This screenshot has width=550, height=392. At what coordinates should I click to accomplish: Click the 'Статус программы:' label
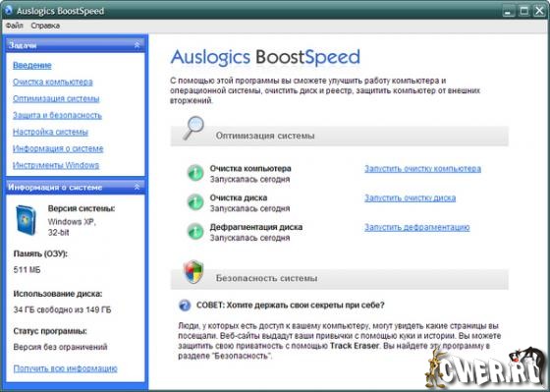(x=50, y=331)
